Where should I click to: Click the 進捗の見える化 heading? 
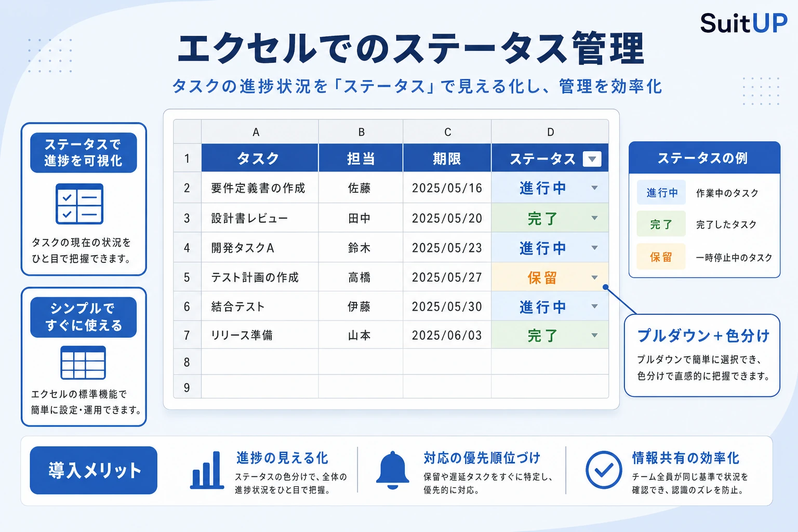(282, 458)
